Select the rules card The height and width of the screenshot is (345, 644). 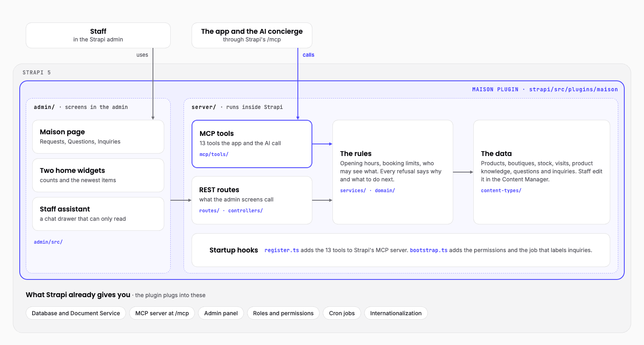tap(393, 172)
